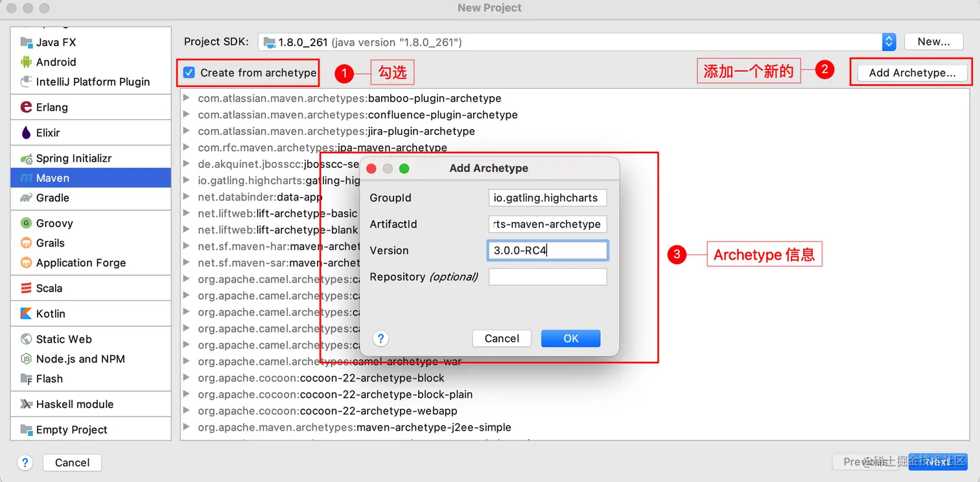Screen dimensions: 980x482
Task: Expand the jira-plugin-archetype entry
Action: coord(187,131)
